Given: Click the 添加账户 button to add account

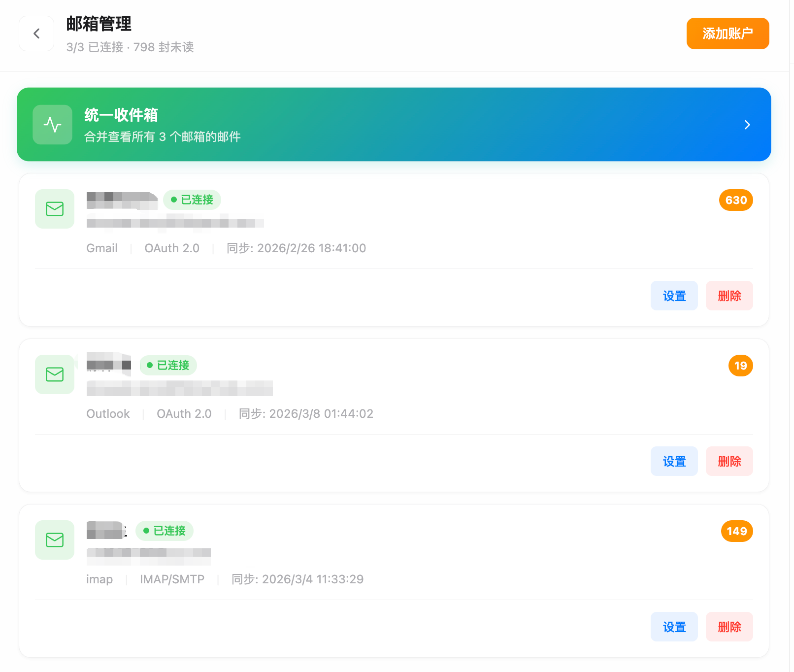Looking at the screenshot, I should 728,33.
